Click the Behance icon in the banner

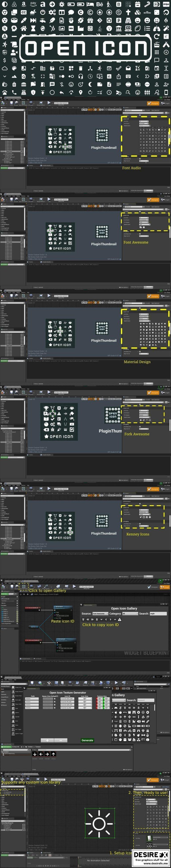tap(100, 4)
